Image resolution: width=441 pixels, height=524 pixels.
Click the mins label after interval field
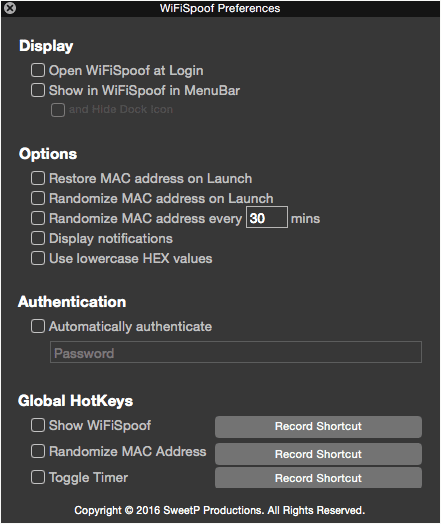(305, 219)
